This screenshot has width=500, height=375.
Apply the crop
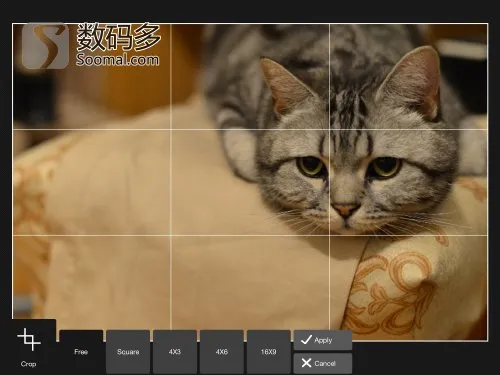click(x=323, y=340)
